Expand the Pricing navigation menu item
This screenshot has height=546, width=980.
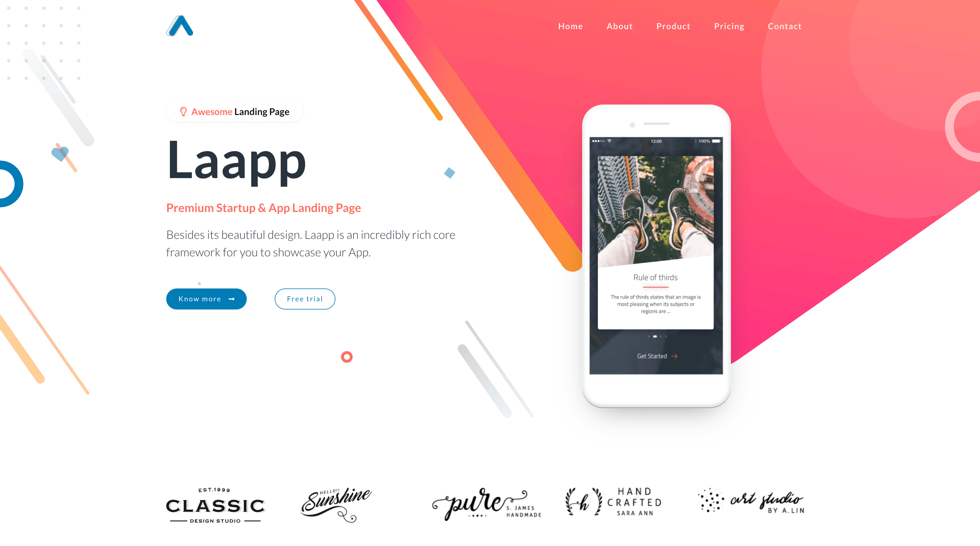coord(729,26)
